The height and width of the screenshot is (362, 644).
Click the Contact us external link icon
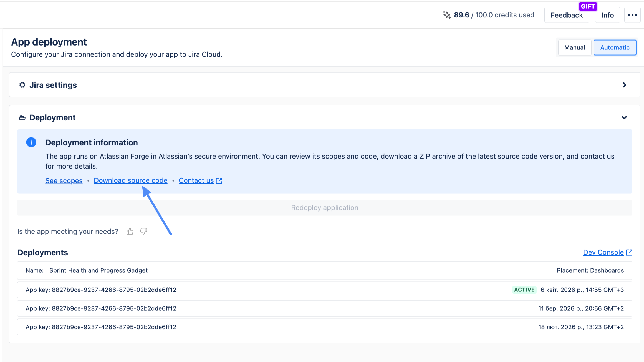pyautogui.click(x=219, y=181)
